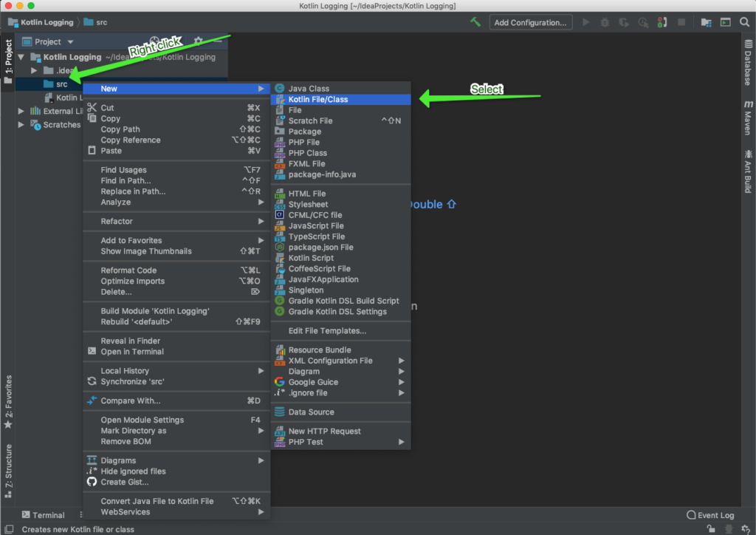The image size is (756, 535).
Task: Expand the Scratches tree node
Action: [x=21, y=125]
